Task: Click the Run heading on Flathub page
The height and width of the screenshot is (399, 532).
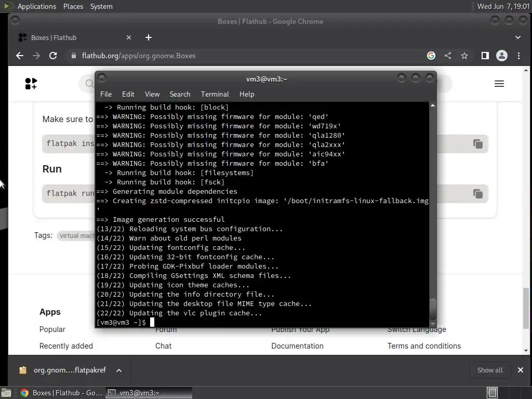Action: (52, 169)
